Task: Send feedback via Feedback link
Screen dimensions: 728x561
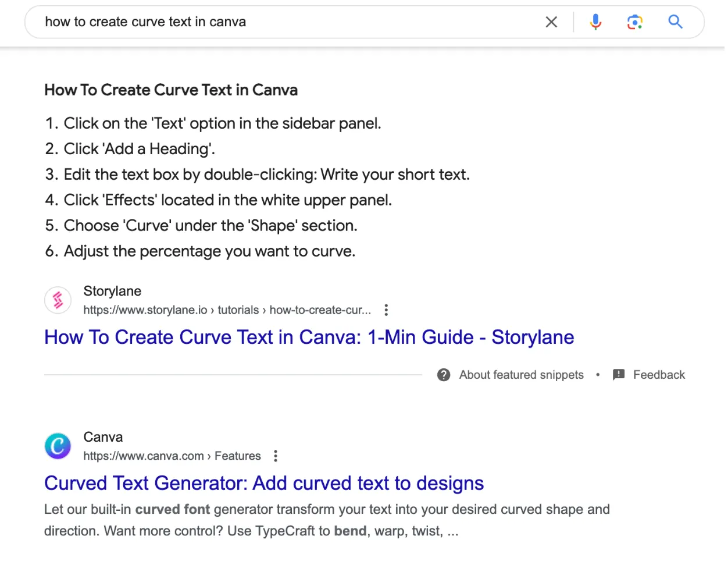Action: tap(659, 375)
